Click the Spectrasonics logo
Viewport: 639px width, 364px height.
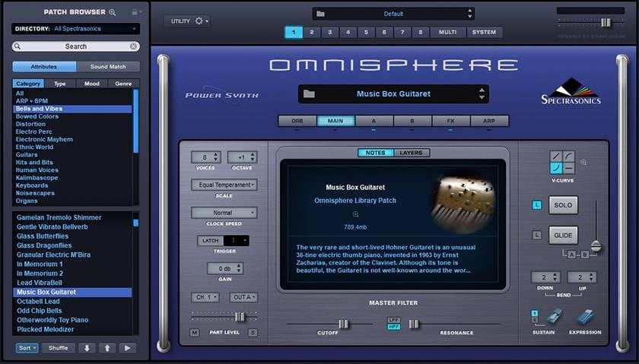[571, 92]
